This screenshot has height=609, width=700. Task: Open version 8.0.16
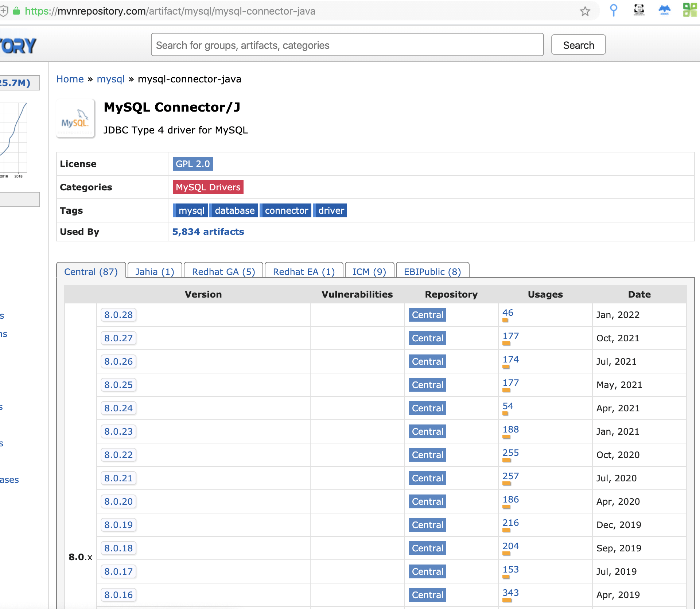click(x=118, y=595)
